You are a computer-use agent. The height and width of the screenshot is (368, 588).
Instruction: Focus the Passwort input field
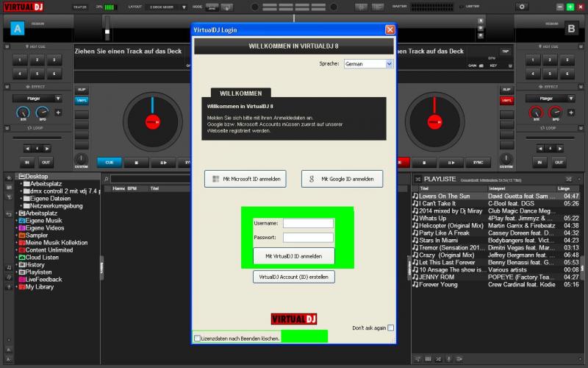(308, 238)
